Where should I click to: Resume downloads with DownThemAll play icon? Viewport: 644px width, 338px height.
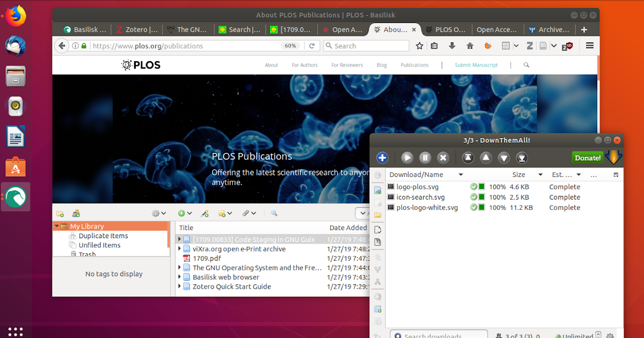pos(407,158)
